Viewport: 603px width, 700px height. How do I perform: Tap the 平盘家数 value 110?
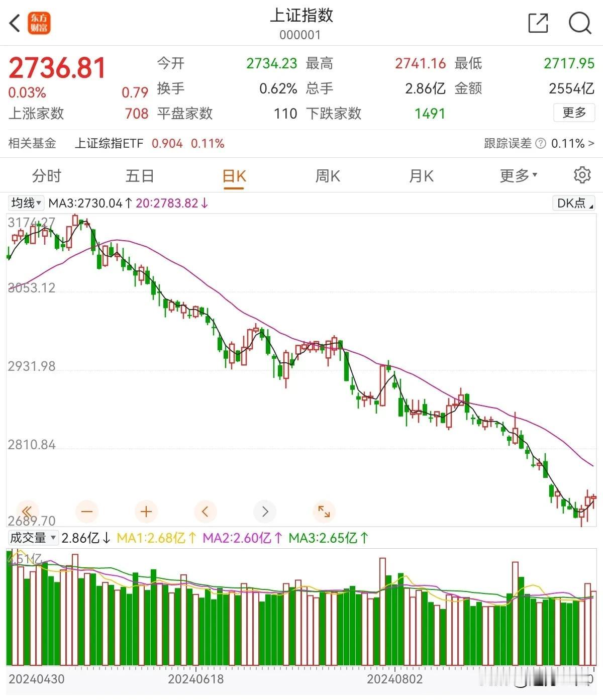285,114
